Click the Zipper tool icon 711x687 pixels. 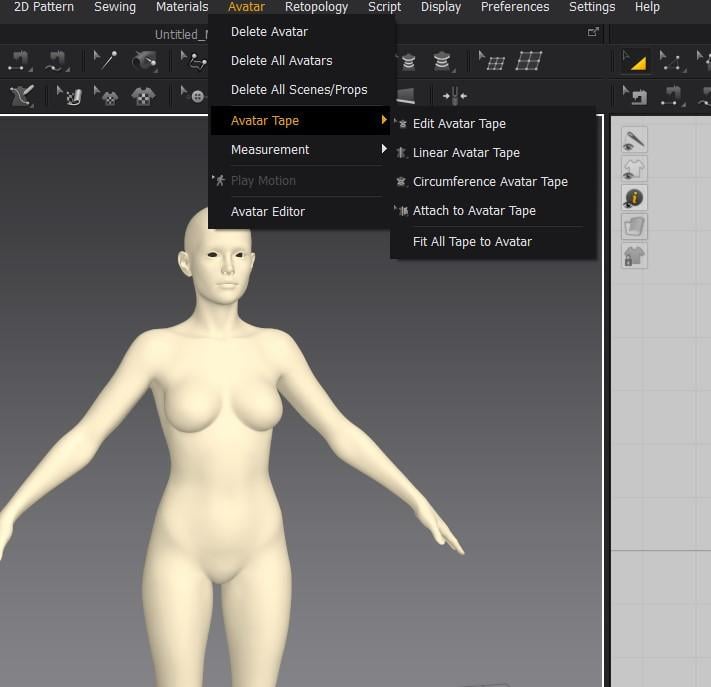(x=455, y=96)
